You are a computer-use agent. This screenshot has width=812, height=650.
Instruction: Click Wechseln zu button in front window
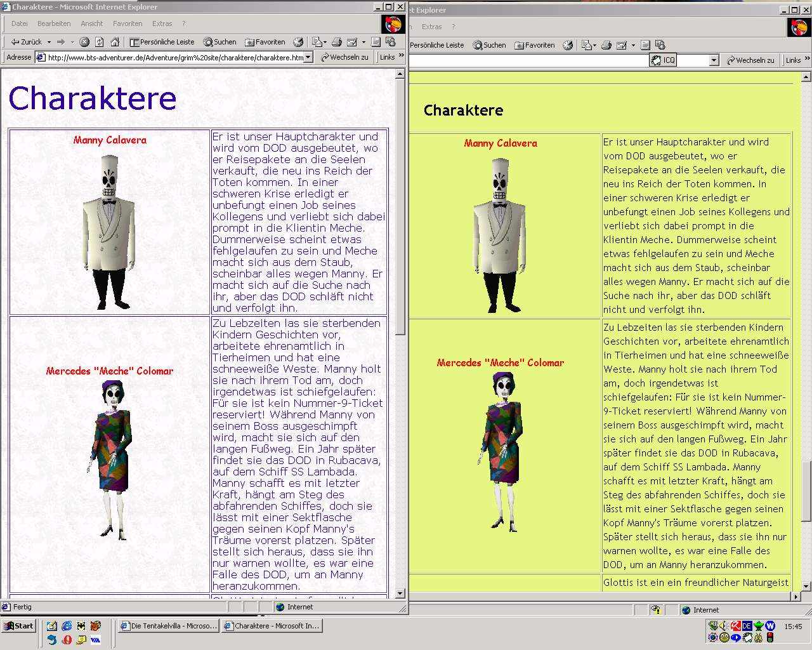coord(344,57)
